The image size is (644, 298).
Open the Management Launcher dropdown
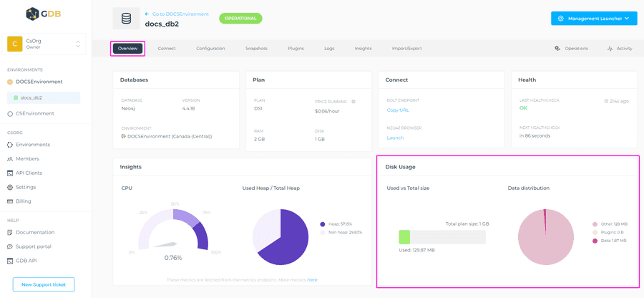pyautogui.click(x=594, y=19)
